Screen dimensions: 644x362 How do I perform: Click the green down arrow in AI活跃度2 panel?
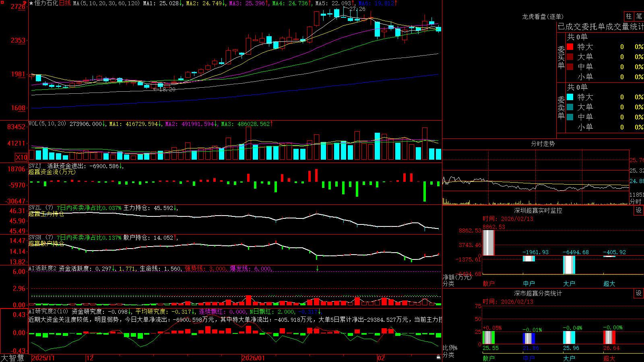[x=317, y=268]
